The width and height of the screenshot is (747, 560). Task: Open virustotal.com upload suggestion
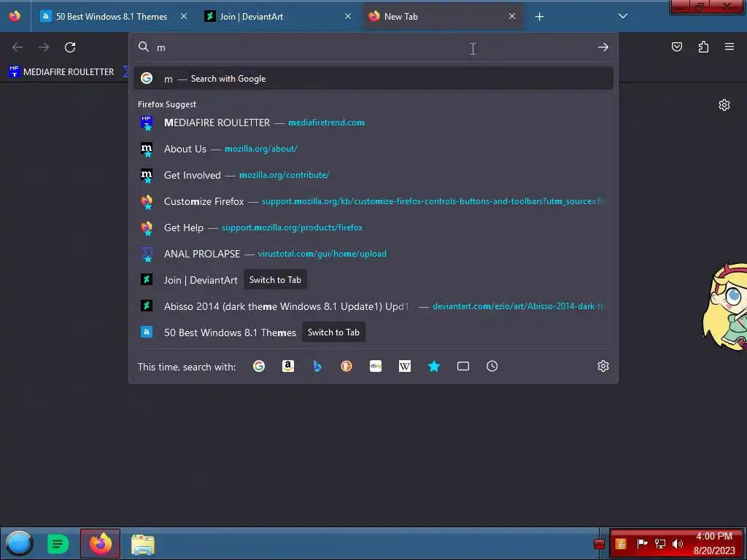click(373, 253)
